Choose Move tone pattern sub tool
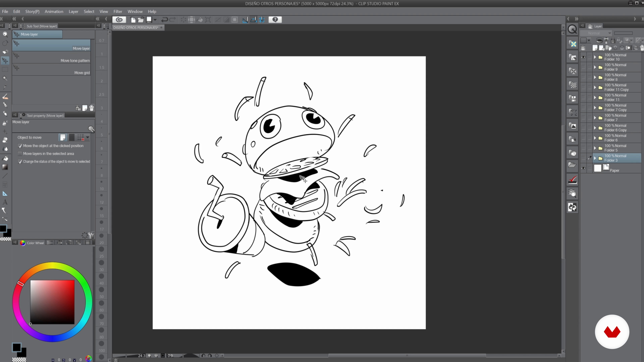 coord(51,57)
